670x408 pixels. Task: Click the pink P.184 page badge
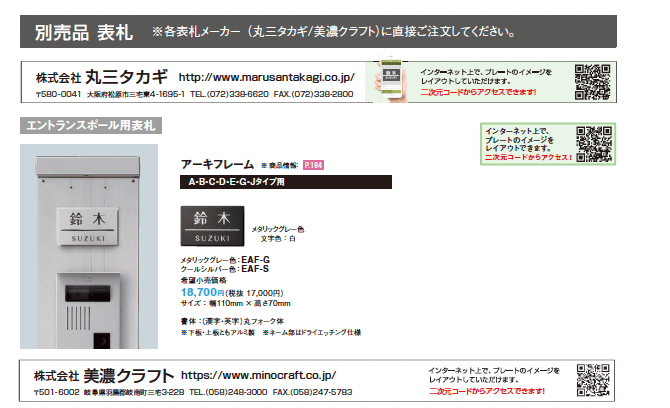(x=314, y=165)
